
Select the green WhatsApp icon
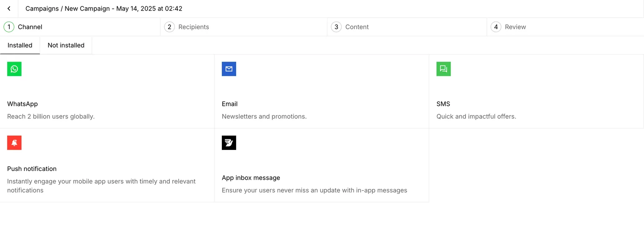pyautogui.click(x=14, y=69)
